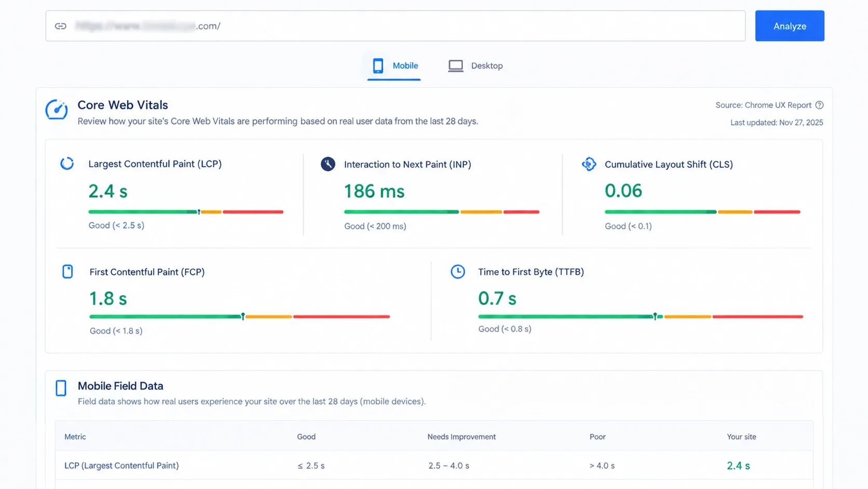Click the Your site column header
868x489 pixels.
tap(741, 437)
